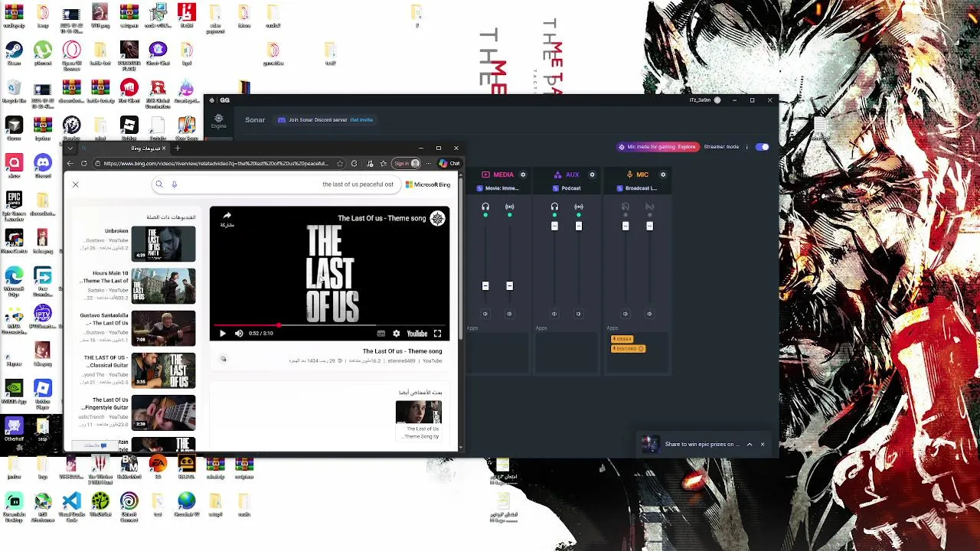
Task: Reload the browser page
Action: (84, 163)
